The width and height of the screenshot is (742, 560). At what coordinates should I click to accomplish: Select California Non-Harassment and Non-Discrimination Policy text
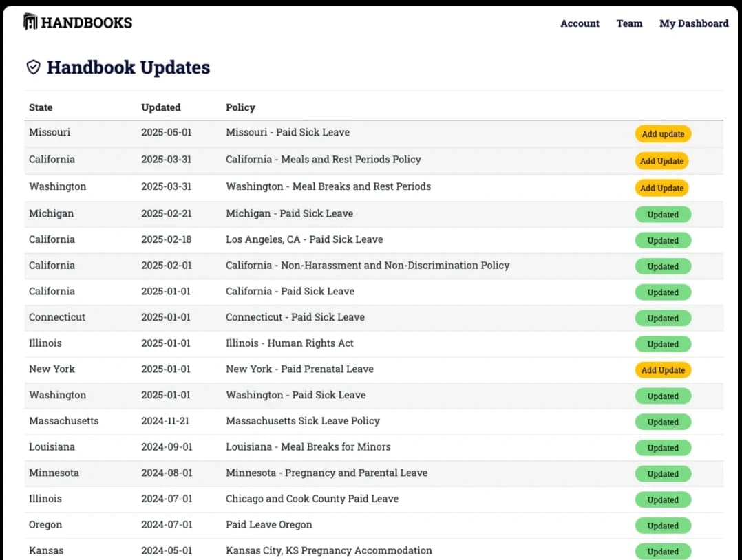click(x=368, y=266)
